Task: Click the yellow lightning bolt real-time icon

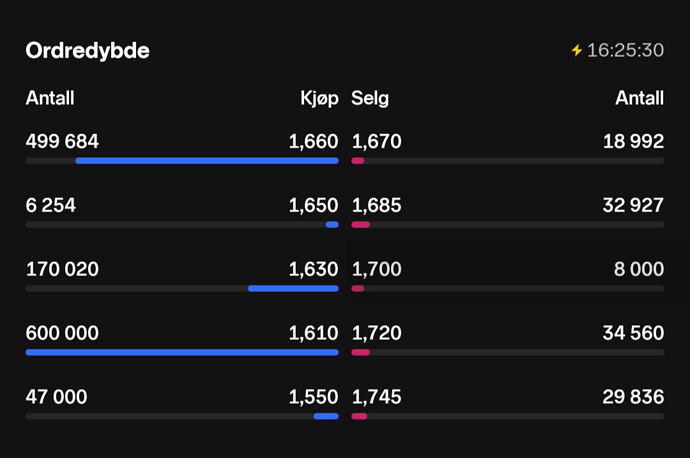Action: (x=576, y=50)
